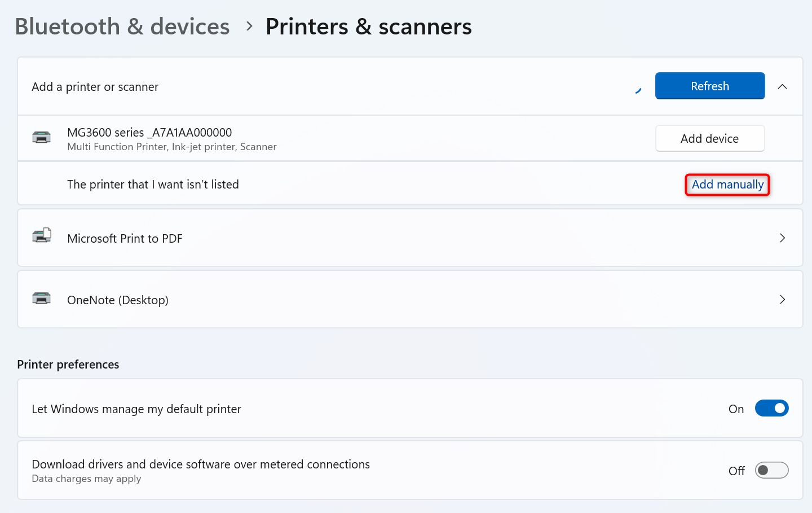Open OneNote (Desktop) via its right chevron
This screenshot has width=812, height=513.
click(782, 300)
